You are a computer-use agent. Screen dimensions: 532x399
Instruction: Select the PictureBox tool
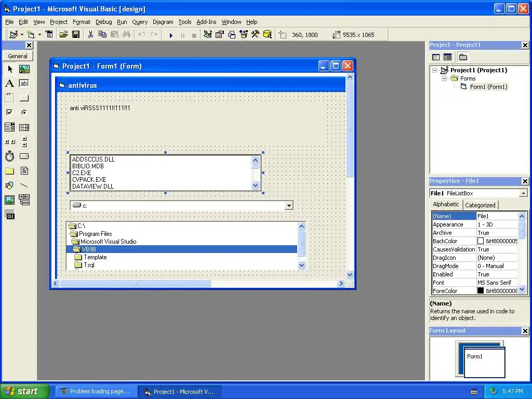click(x=24, y=69)
